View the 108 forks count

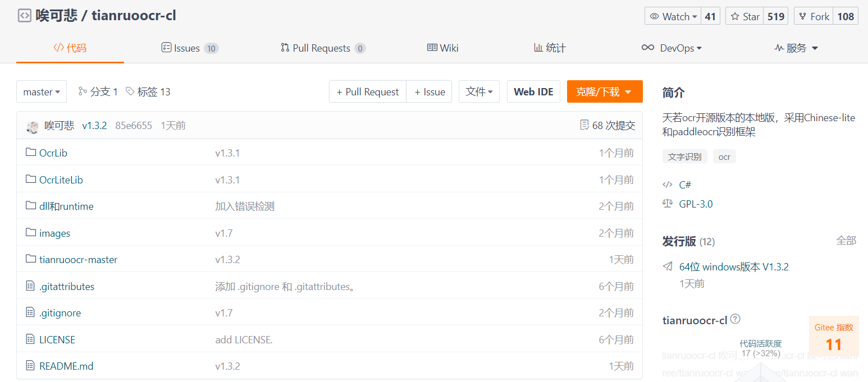846,16
